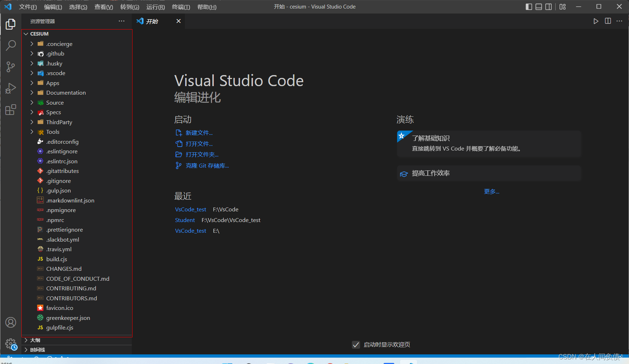Image resolution: width=629 pixels, height=364 pixels.
Task: Open the Search view in activity bar
Action: (x=11, y=45)
